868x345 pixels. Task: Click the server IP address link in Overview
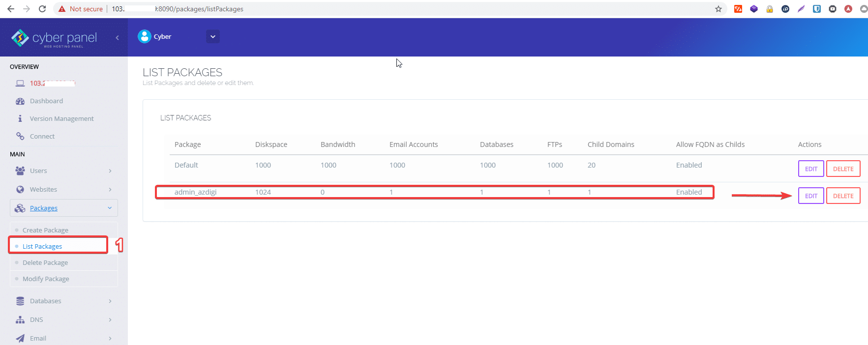point(52,83)
